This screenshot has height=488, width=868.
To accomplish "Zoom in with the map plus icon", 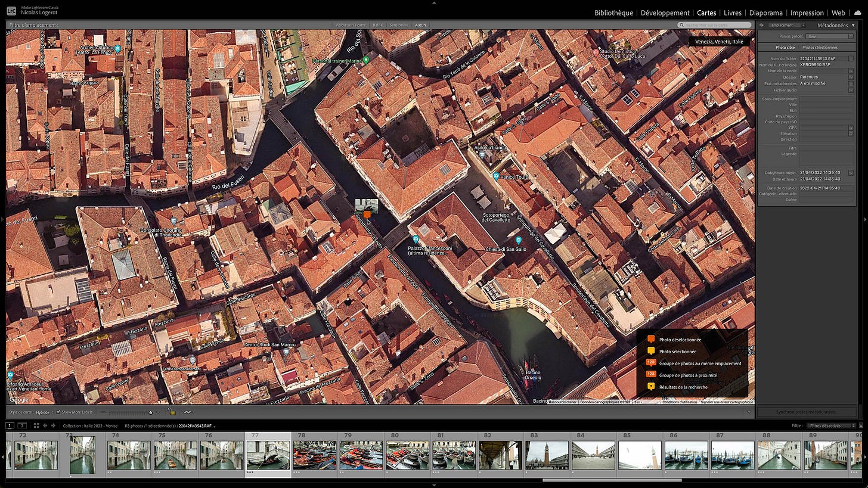I will pyautogui.click(x=158, y=412).
